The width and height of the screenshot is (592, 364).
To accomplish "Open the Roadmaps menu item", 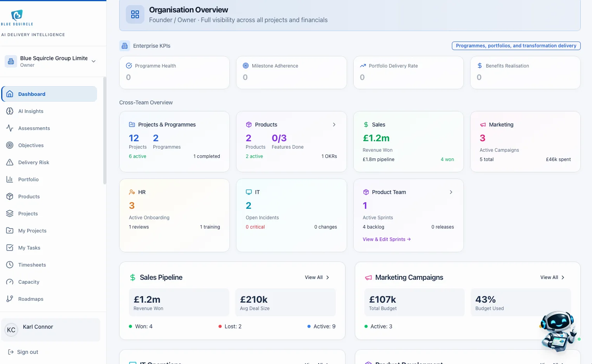I will tap(49, 299).
